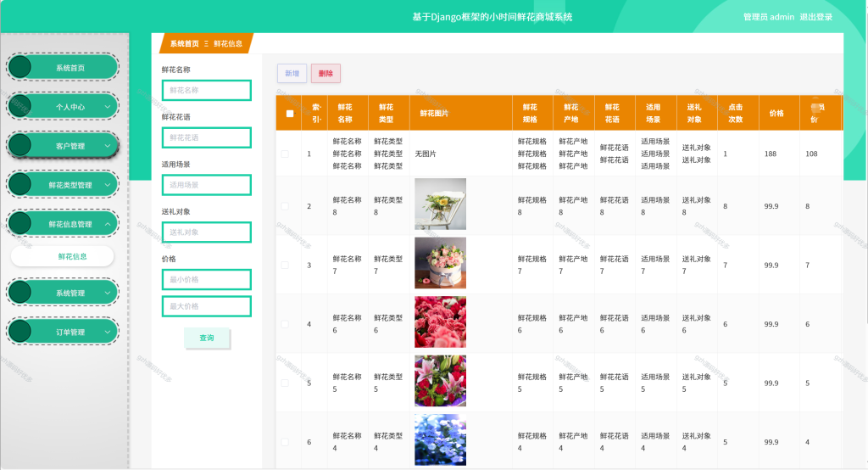Expand the 客户管理 menu chevron
Screen dimensions: 868x470
click(x=108, y=146)
